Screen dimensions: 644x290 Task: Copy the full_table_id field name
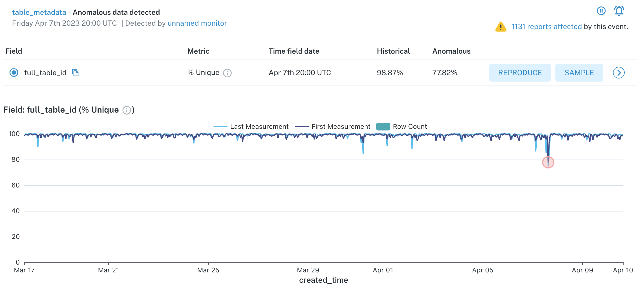tap(75, 73)
